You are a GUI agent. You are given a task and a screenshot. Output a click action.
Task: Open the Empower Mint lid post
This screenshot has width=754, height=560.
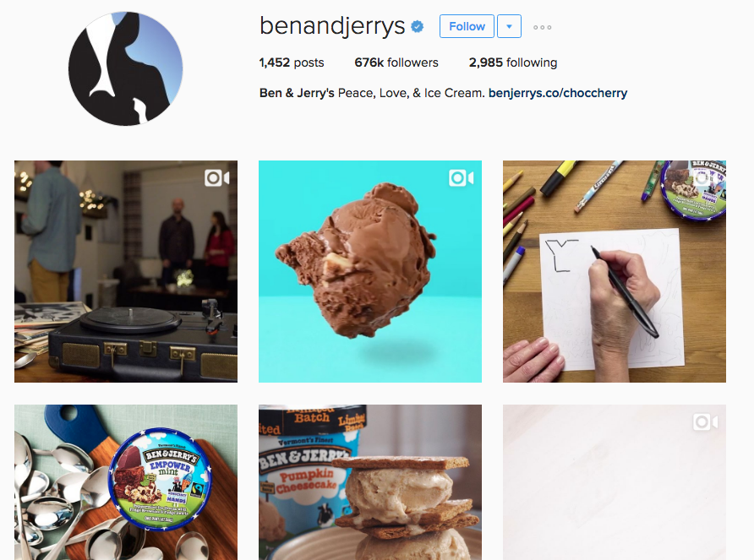point(126,482)
